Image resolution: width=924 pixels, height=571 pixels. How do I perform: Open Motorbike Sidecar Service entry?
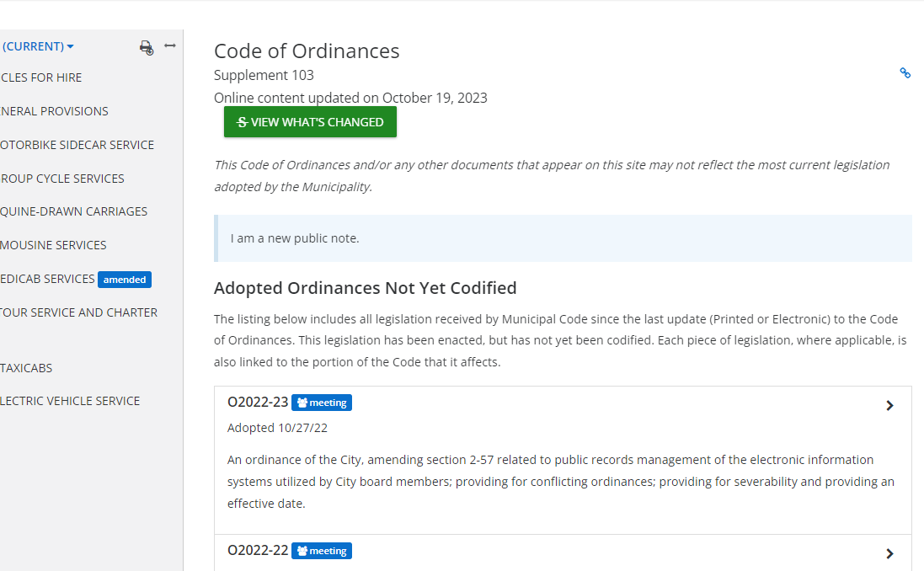tap(77, 145)
